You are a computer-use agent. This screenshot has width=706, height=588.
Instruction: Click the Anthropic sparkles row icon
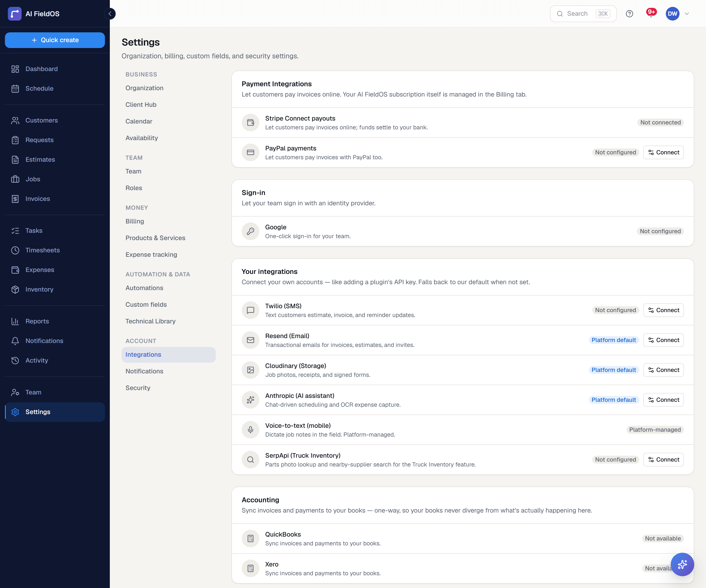251,400
